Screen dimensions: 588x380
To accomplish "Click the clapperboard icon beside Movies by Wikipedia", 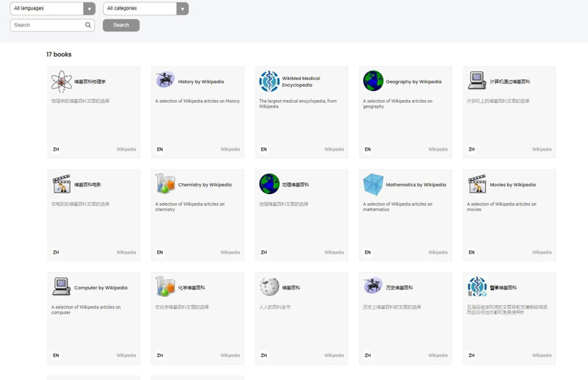I will pyautogui.click(x=477, y=184).
